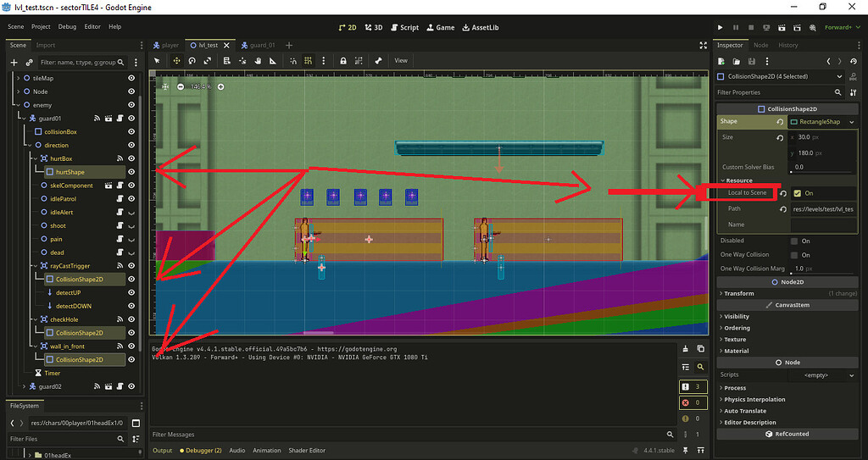
Task: Expand the Transform section
Action: 739,294
